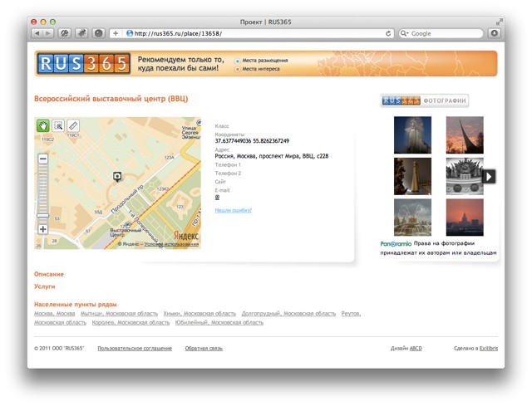Click the map zoom out minus button
The height and width of the screenshot is (406, 532).
(x=43, y=159)
